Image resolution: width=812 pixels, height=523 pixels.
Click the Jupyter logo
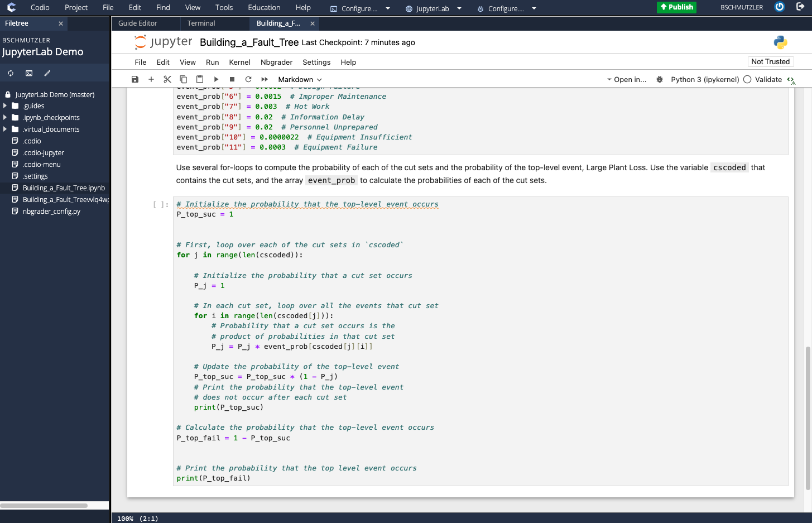pyautogui.click(x=164, y=42)
